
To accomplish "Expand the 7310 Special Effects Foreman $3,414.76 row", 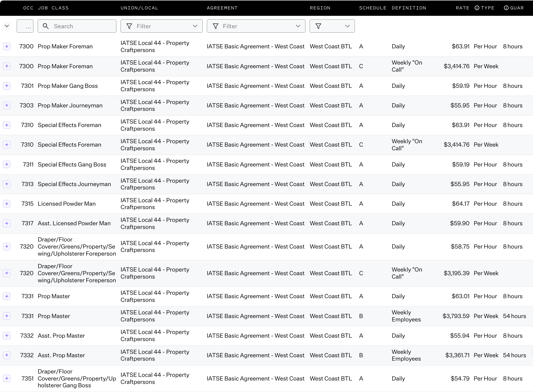I will [7, 145].
